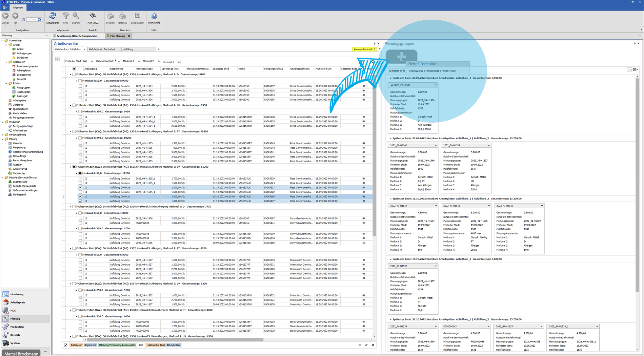Screen dimensions: 644x356
Task: Collapse Spätestes Ende 15.10.2022 Abfülllinie_2 Gesamtmenge 3.800,00 group
Action: 390,259
